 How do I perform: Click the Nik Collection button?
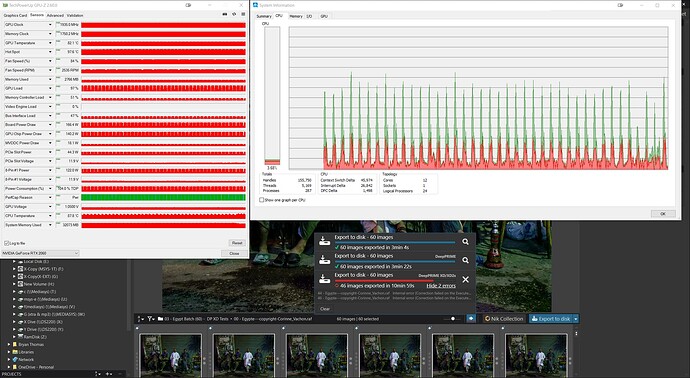coord(504,319)
